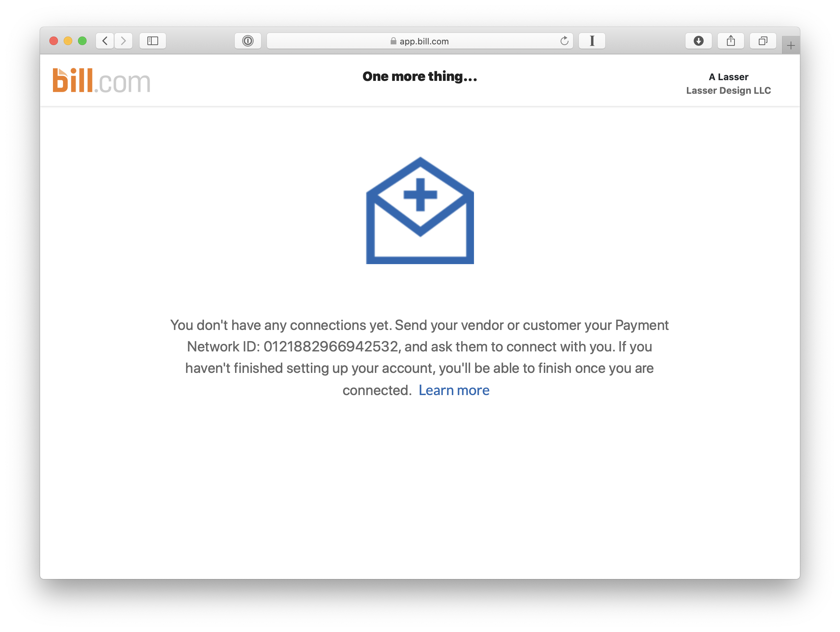Open the Learn more link
840x632 pixels.
point(454,390)
